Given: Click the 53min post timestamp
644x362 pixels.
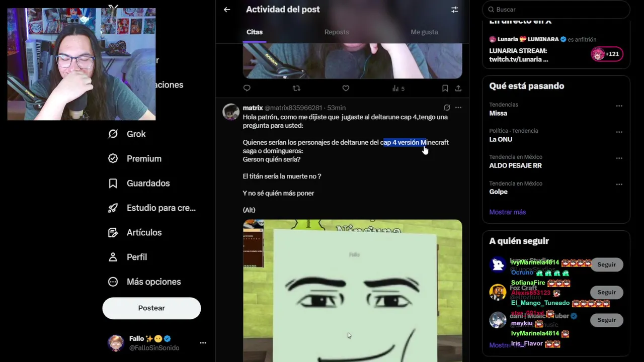Looking at the screenshot, I should 336,108.
